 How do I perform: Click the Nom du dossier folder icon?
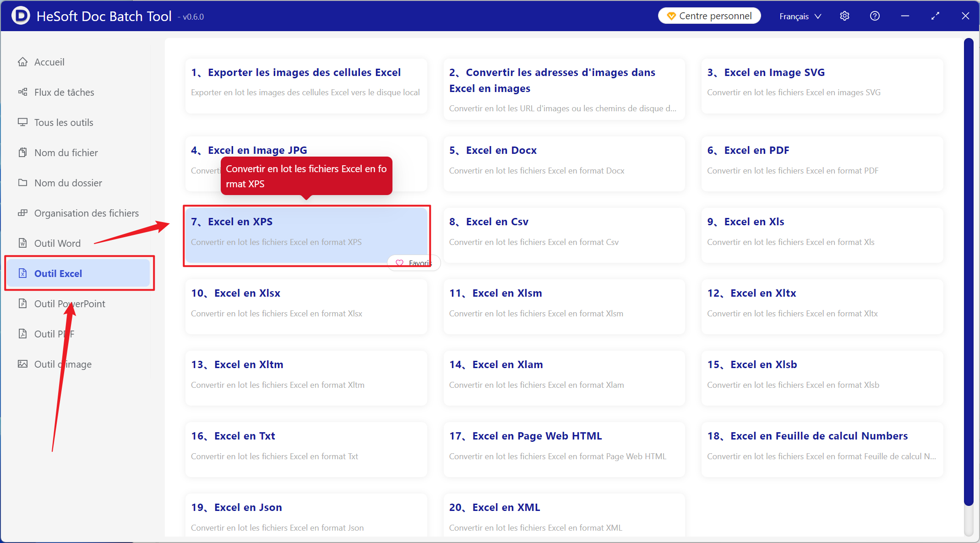click(22, 183)
